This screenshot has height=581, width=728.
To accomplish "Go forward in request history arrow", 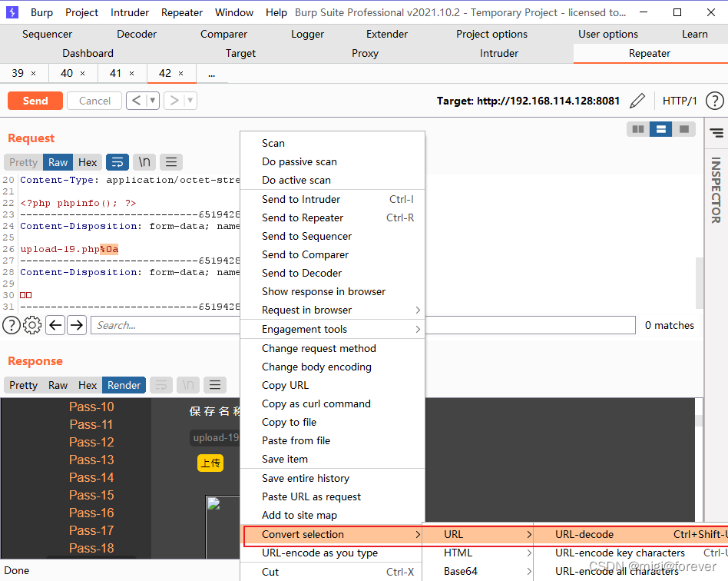I will [174, 101].
